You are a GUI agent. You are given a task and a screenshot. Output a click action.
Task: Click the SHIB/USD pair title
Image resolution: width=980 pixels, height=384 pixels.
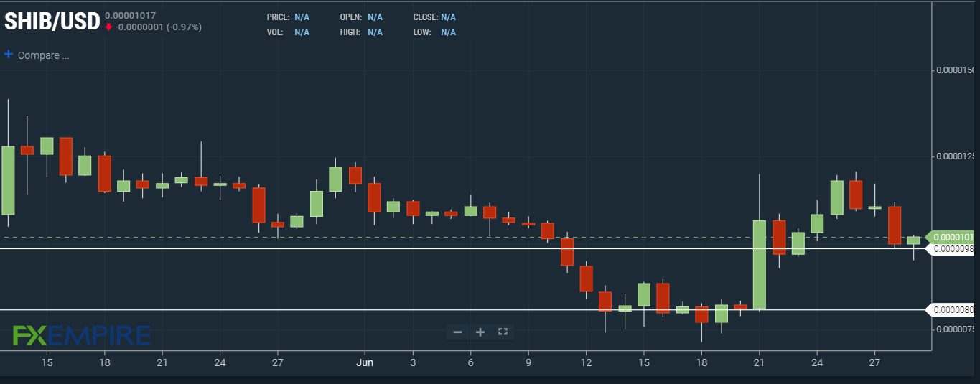point(52,22)
